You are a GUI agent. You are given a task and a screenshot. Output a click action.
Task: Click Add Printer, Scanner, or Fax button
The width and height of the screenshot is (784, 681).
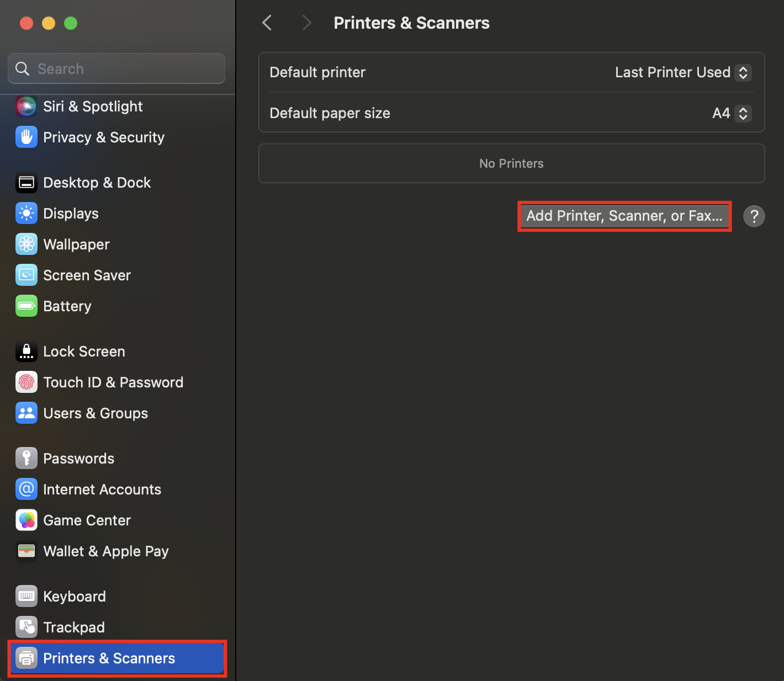tap(624, 216)
